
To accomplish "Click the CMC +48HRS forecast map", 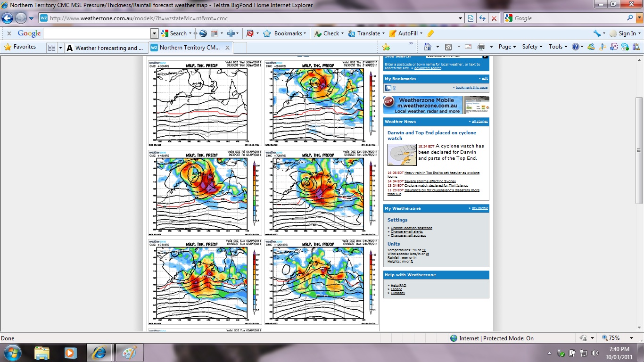I will (x=204, y=193).
